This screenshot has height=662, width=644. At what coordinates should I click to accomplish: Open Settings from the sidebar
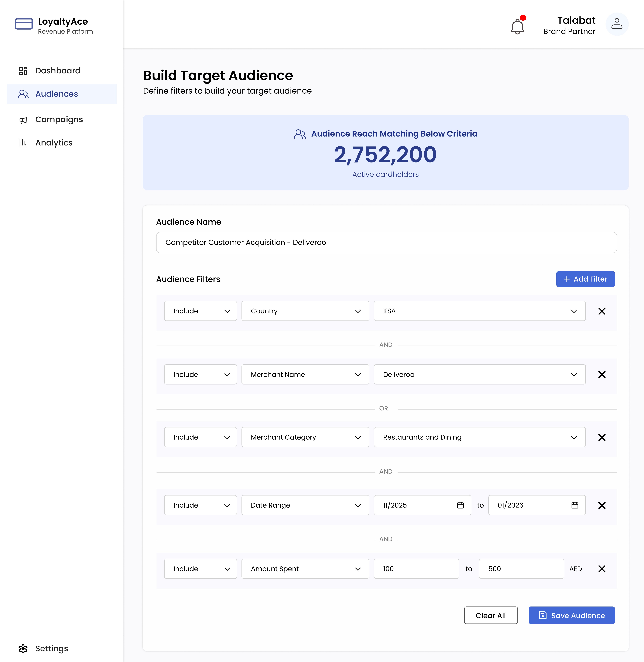[51, 648]
